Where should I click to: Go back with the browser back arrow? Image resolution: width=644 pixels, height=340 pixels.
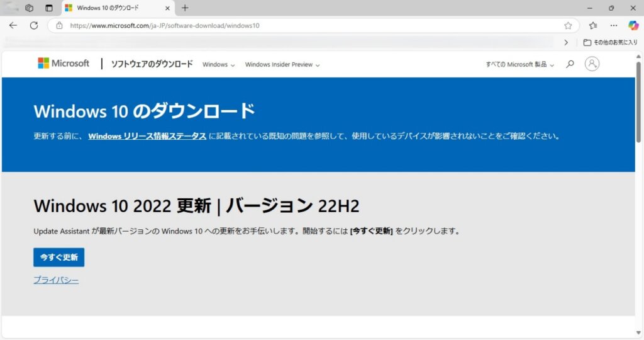pos(13,25)
